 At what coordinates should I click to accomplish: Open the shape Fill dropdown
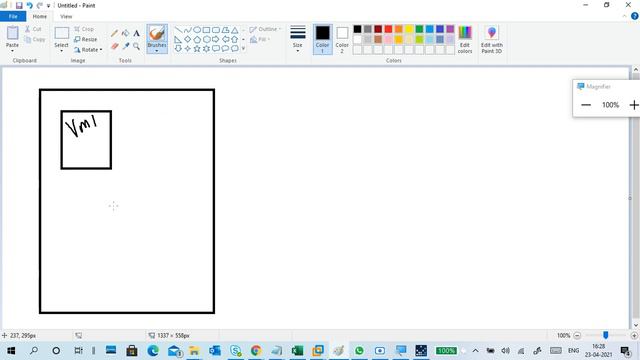pyautogui.click(x=260, y=39)
